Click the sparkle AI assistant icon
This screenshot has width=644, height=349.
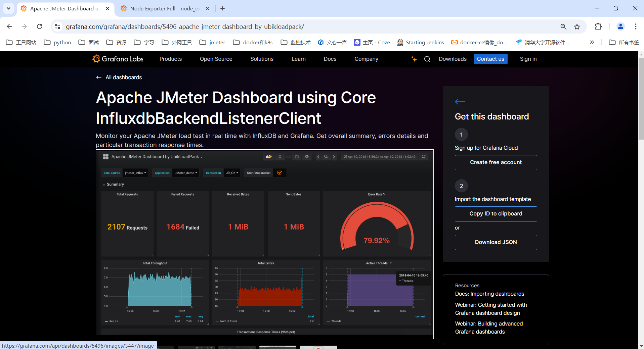coord(414,59)
